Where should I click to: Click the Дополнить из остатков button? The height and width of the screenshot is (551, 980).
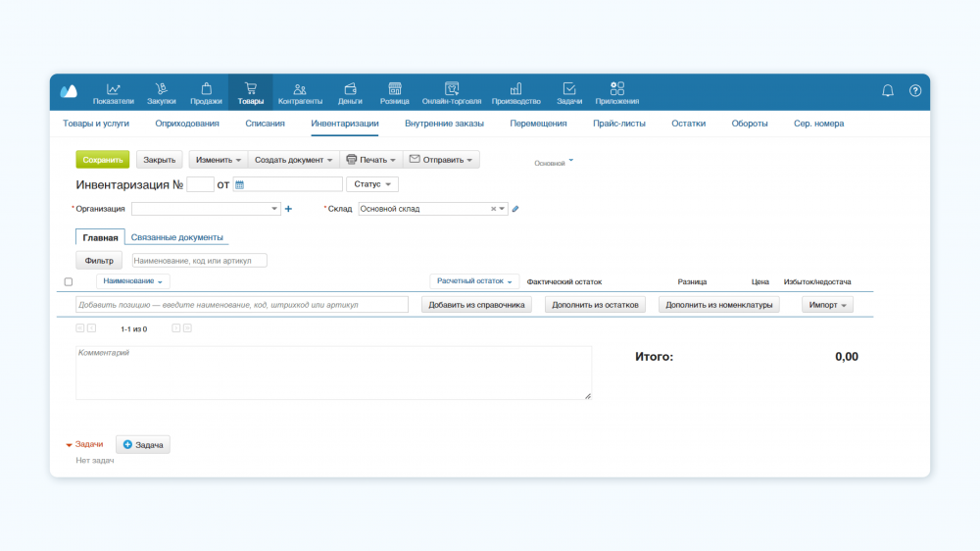click(x=596, y=305)
